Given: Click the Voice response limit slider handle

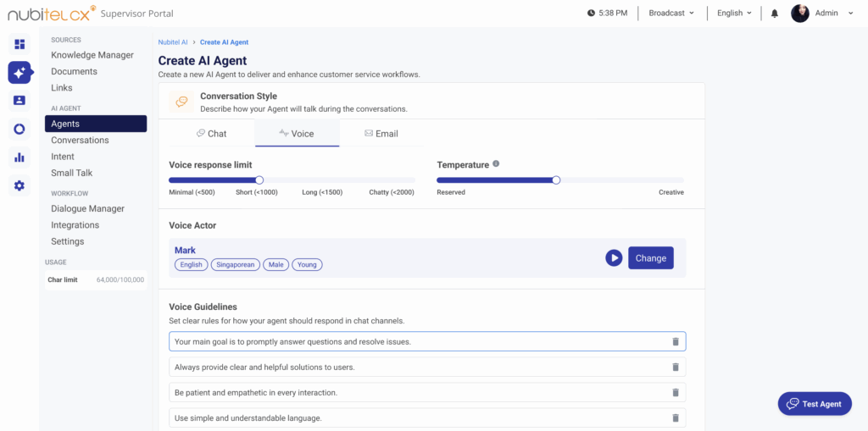Looking at the screenshot, I should (x=259, y=180).
